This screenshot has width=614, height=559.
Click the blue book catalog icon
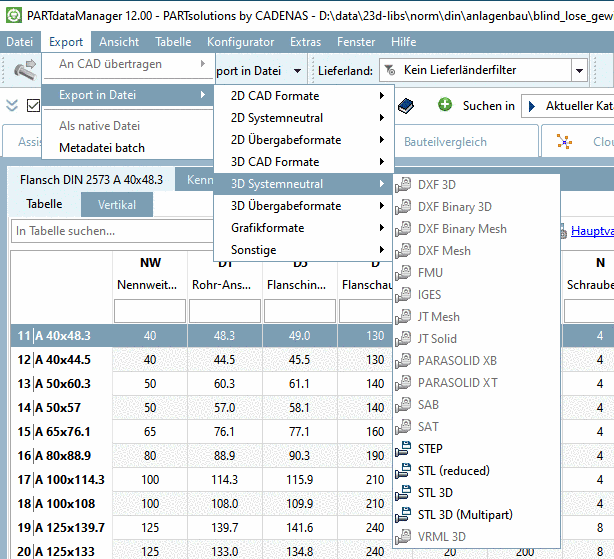coord(405,106)
